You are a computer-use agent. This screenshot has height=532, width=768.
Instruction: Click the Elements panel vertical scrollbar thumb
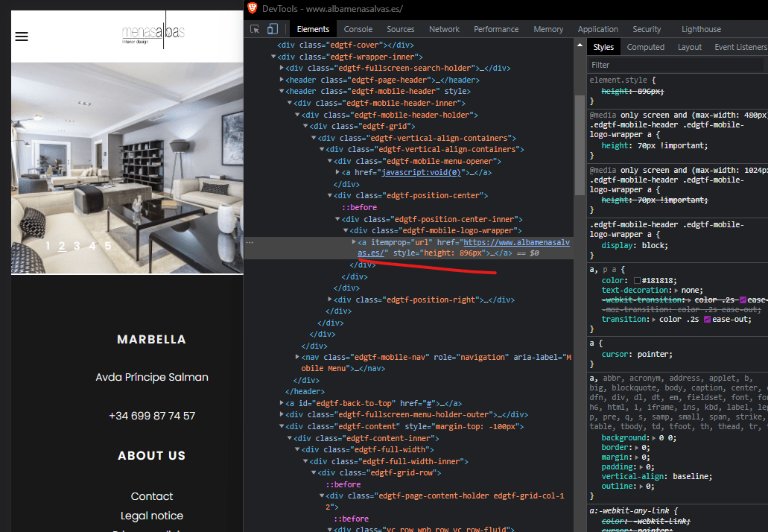coord(580,145)
